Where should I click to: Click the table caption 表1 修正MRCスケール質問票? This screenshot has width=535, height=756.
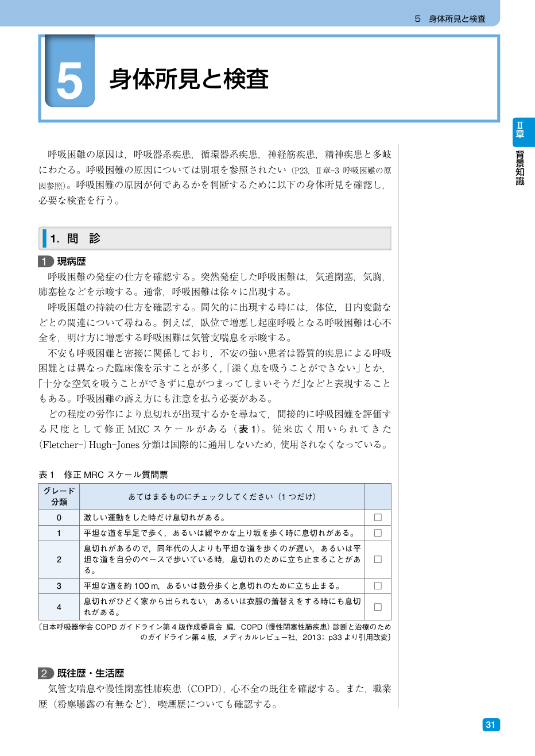[x=103, y=475]
